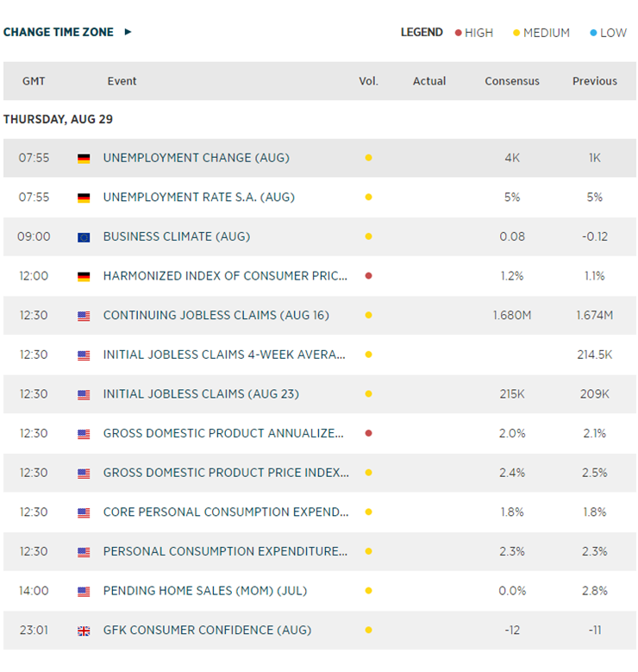
Task: Open the GFK Consumer Confidence (Aug) event
Action: tap(207, 631)
